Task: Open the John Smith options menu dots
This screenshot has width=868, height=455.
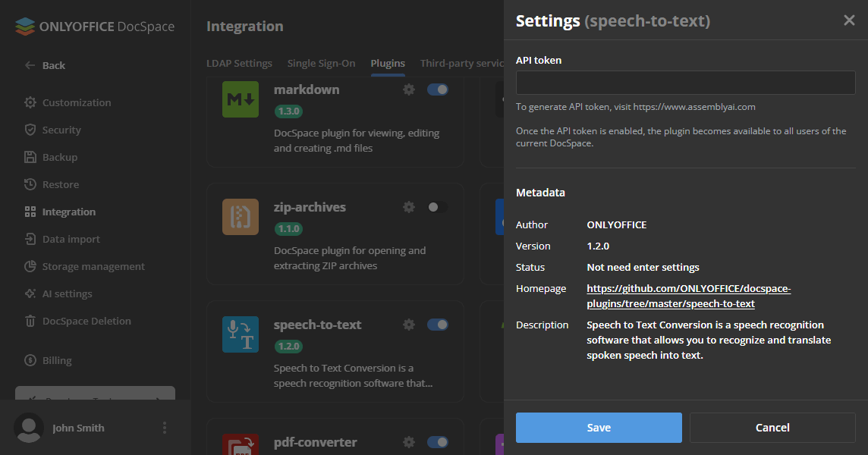Action: pyautogui.click(x=165, y=428)
